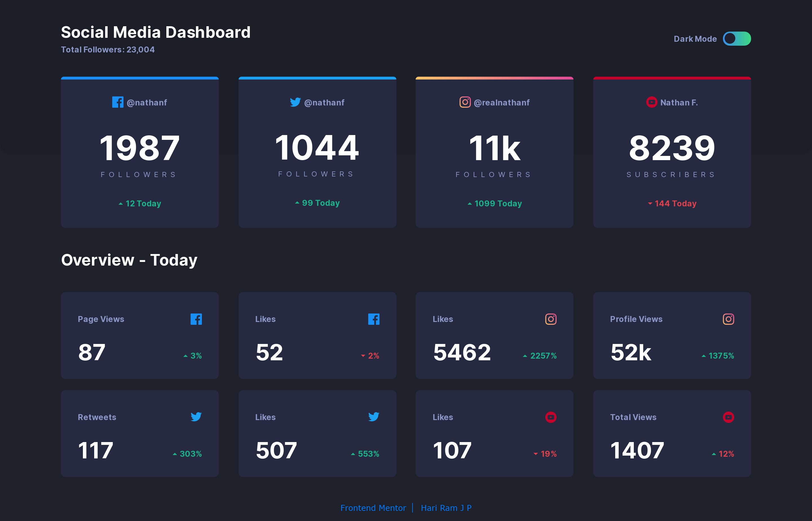Open the Frontend Mentor link
The image size is (812, 521).
(374, 508)
